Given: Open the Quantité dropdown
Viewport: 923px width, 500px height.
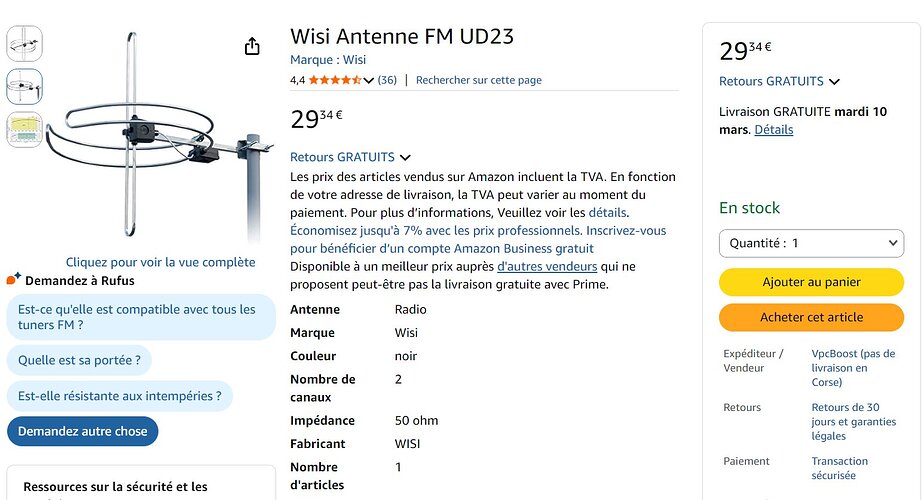Looking at the screenshot, I should (x=811, y=243).
